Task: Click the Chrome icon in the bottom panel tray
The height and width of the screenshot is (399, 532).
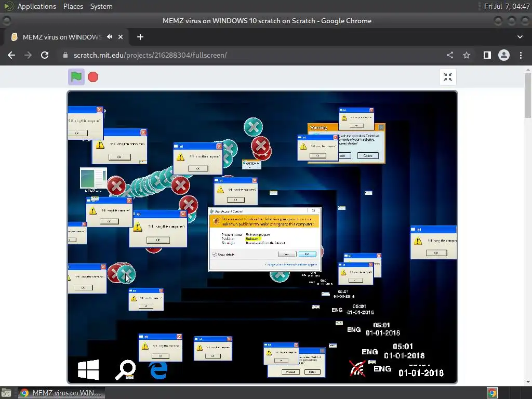Action: [493, 393]
